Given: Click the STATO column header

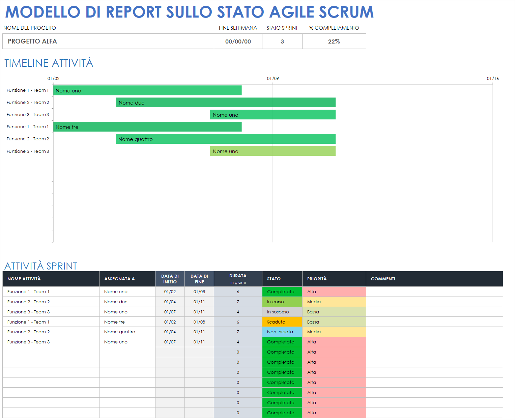Looking at the screenshot, I should 282,279.
